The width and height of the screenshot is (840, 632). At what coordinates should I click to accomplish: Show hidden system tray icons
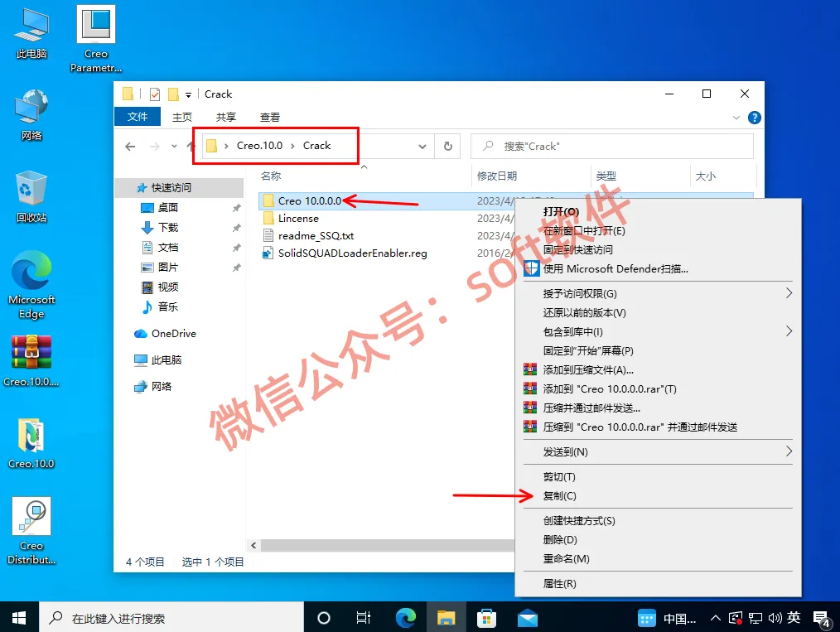(x=715, y=618)
